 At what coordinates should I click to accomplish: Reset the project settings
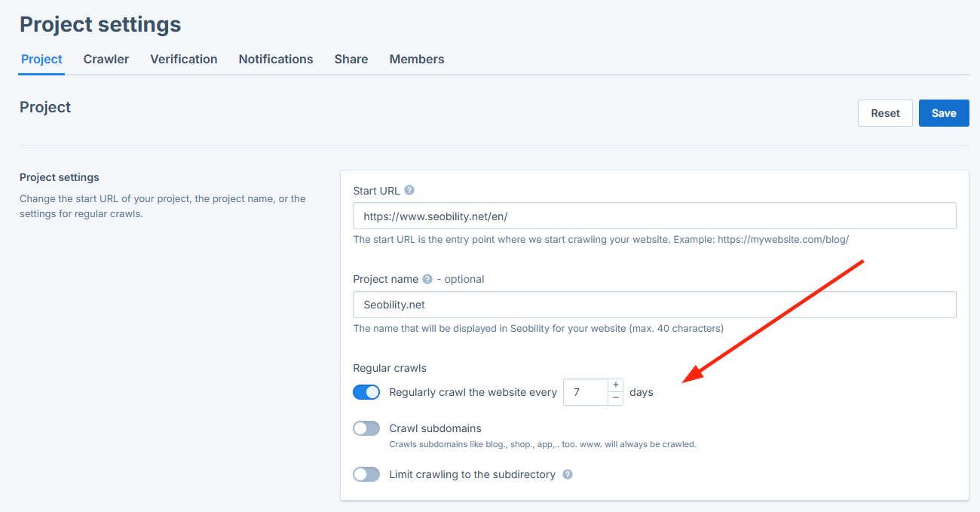click(x=885, y=112)
